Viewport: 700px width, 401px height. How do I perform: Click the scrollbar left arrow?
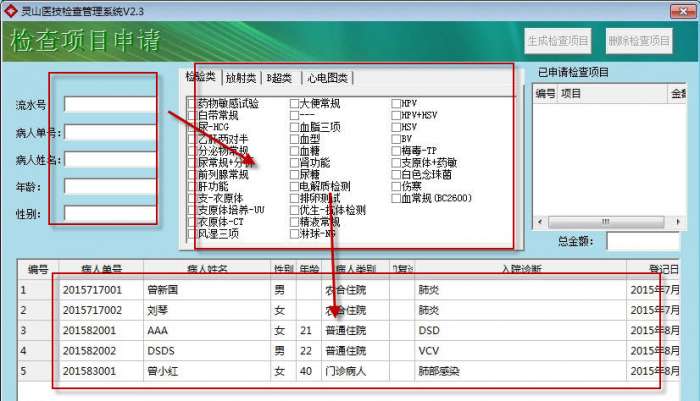[x=540, y=221]
